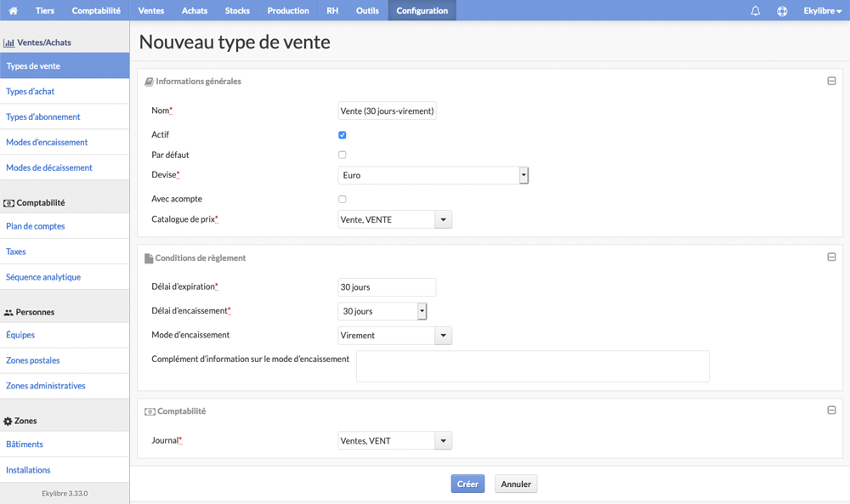Uncheck the Actif checkbox
This screenshot has height=504, width=850.
(x=342, y=135)
